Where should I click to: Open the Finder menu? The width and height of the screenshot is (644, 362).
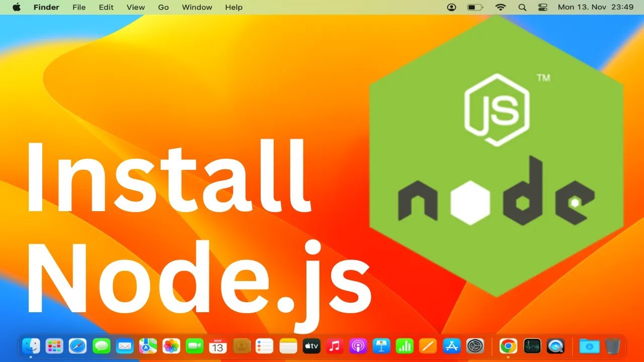pos(46,7)
